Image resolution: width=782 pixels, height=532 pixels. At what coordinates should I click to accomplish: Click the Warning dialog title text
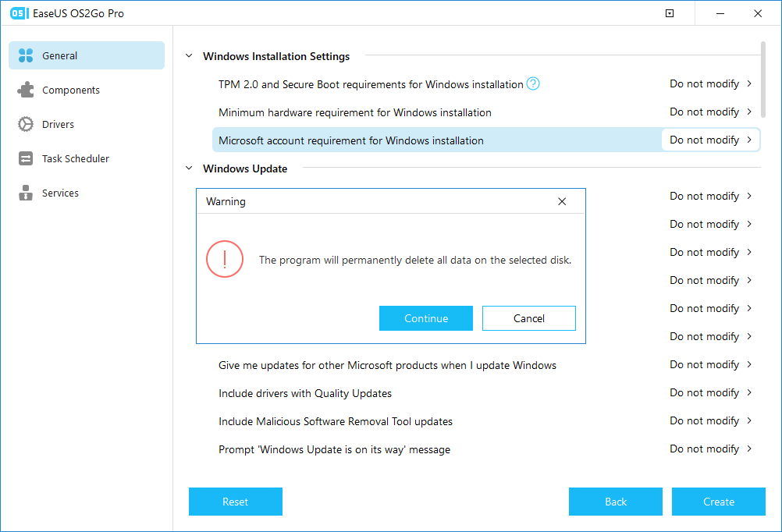[x=226, y=201]
